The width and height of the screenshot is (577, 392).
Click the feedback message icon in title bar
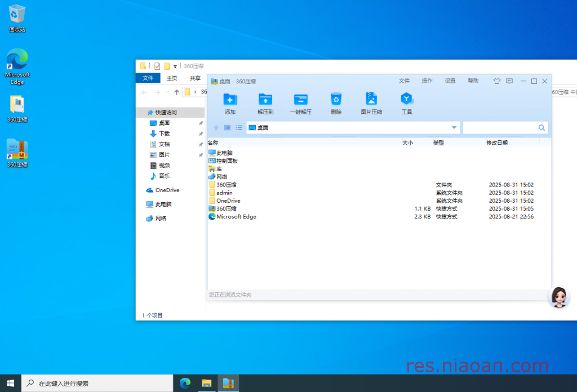coord(509,81)
